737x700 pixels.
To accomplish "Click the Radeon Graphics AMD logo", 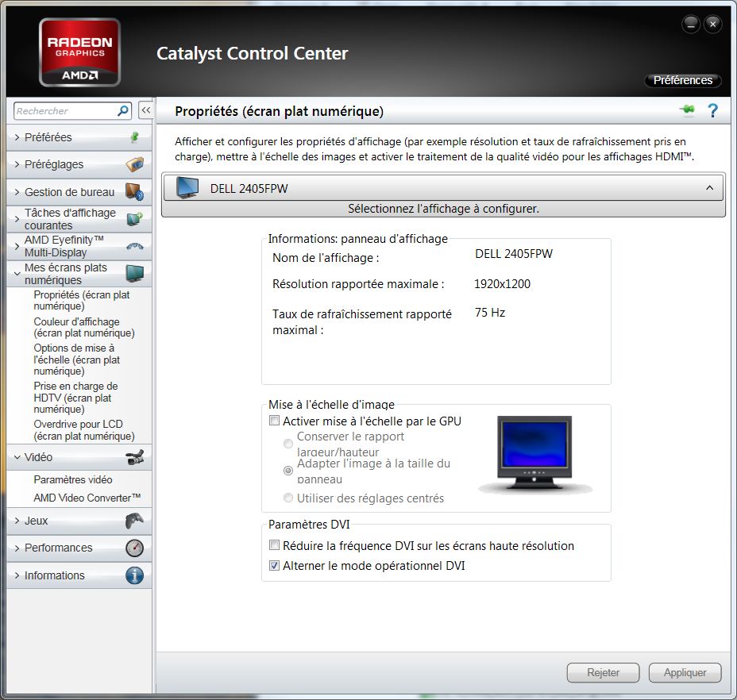I will (80, 52).
